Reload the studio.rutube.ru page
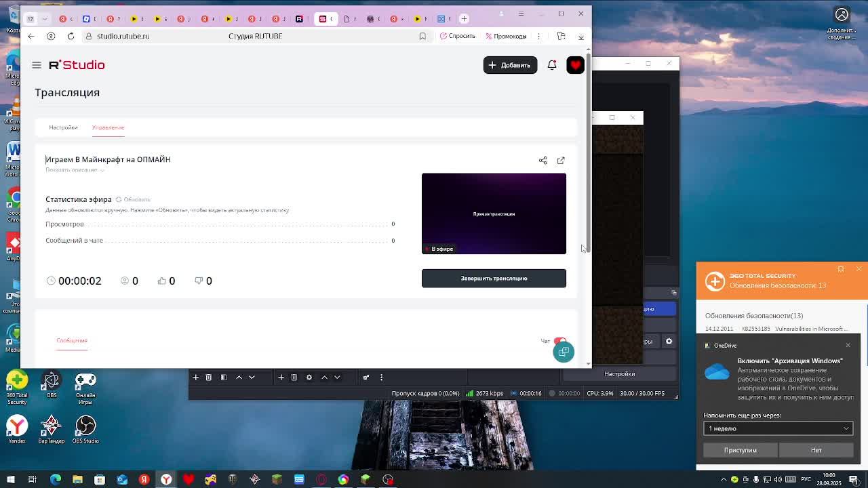868x488 pixels. tap(71, 36)
